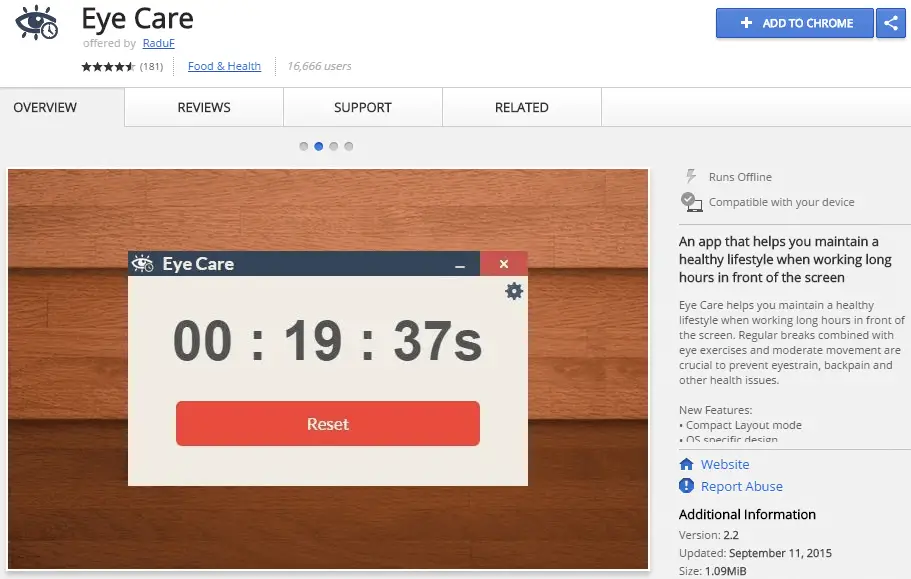Image resolution: width=911 pixels, height=579 pixels.
Task: Click the Eye Care titlebar eye icon
Action: point(142,264)
